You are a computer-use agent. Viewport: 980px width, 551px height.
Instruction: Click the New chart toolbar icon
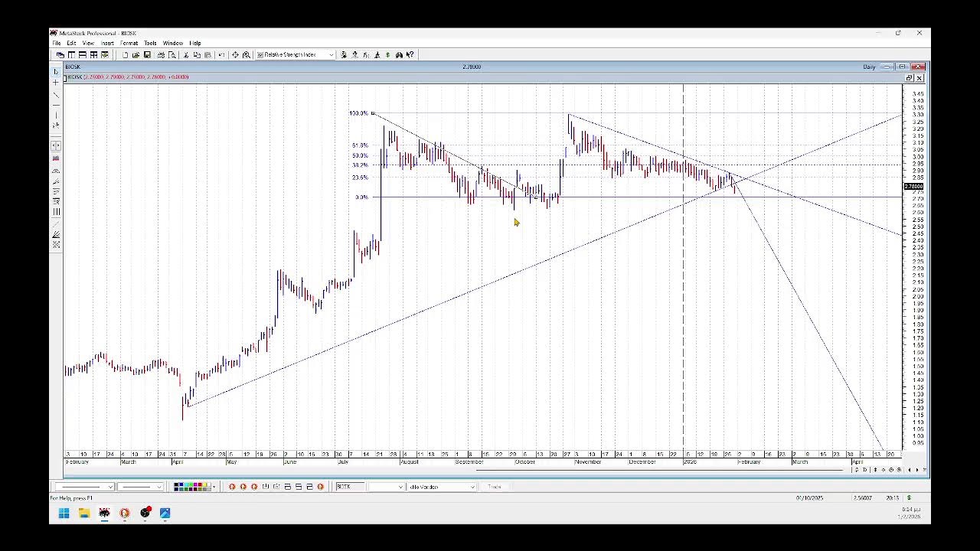126,55
